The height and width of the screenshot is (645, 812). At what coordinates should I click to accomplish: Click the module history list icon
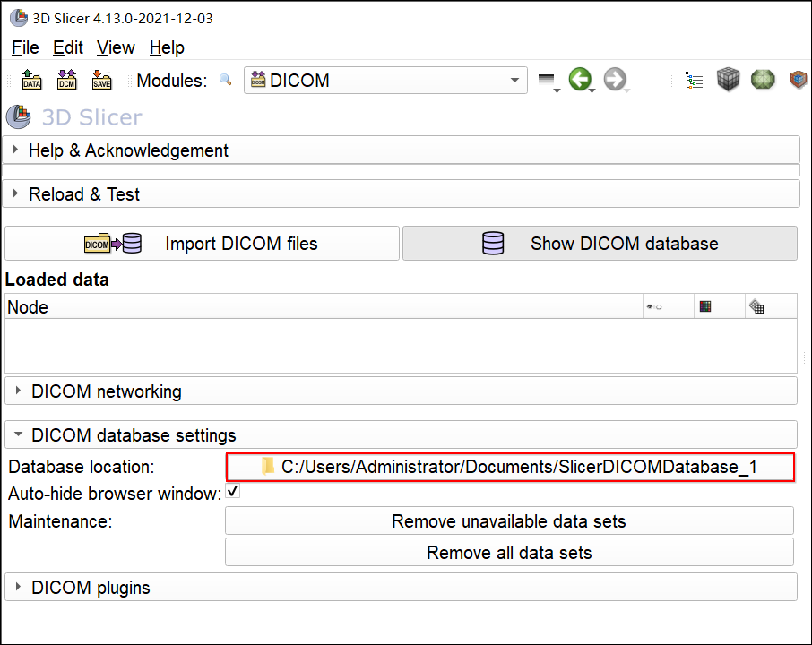547,81
